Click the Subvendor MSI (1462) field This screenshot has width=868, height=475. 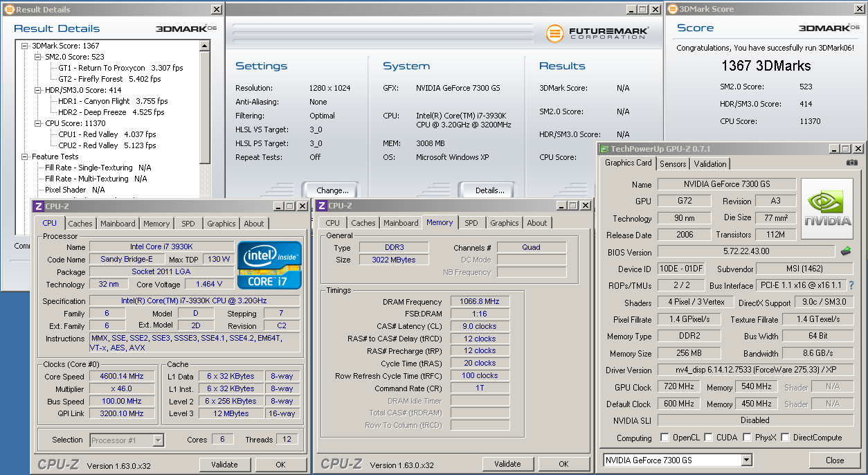click(804, 269)
